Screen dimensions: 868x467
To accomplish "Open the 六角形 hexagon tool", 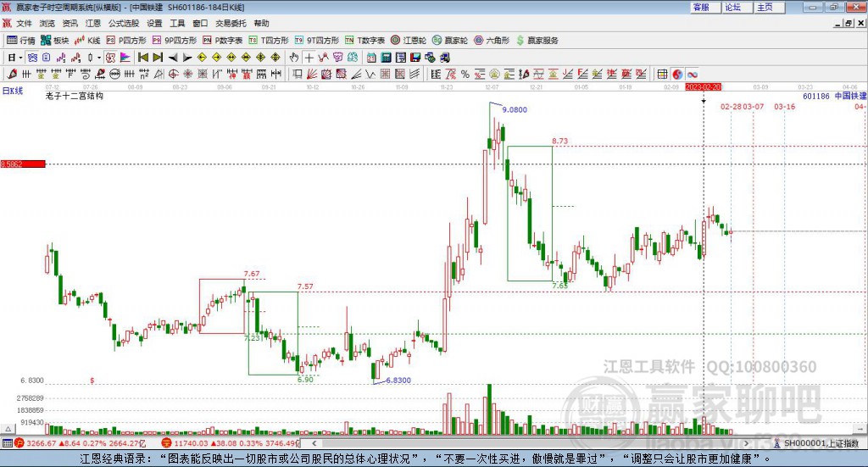I will (492, 41).
